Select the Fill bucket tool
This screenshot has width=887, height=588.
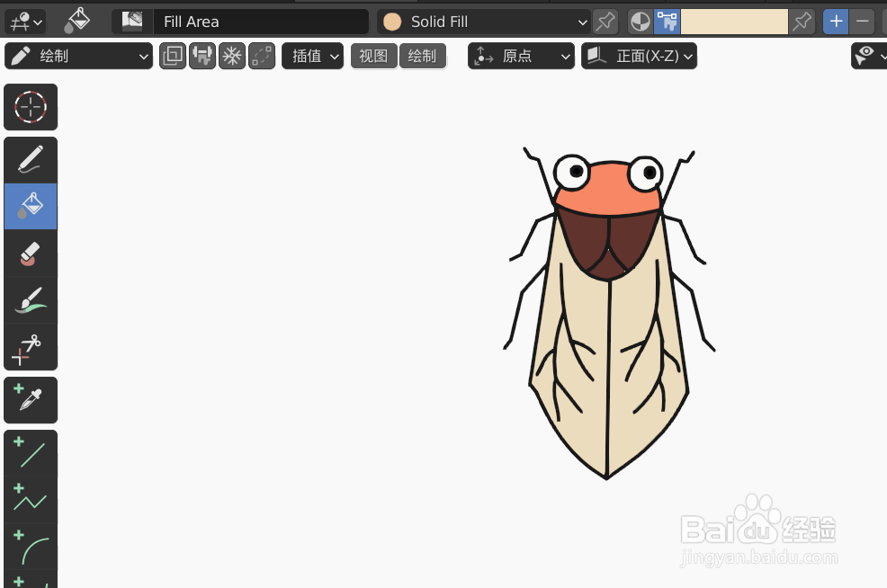pyautogui.click(x=31, y=207)
